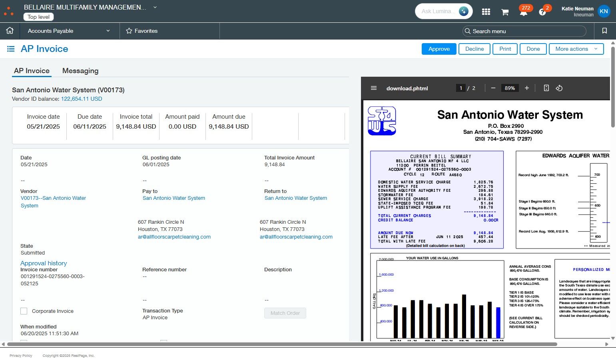Open the Favorites menu

pyautogui.click(x=142, y=31)
